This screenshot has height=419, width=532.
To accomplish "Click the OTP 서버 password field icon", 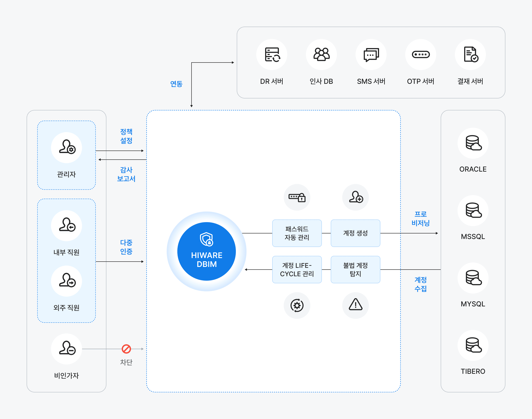I will 421,55.
